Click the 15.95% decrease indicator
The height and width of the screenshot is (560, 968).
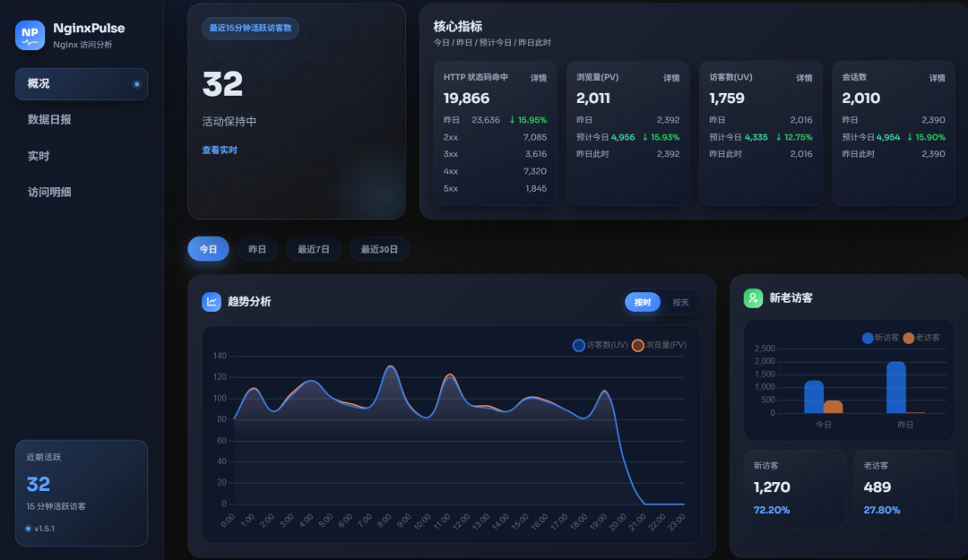pyautogui.click(x=528, y=120)
